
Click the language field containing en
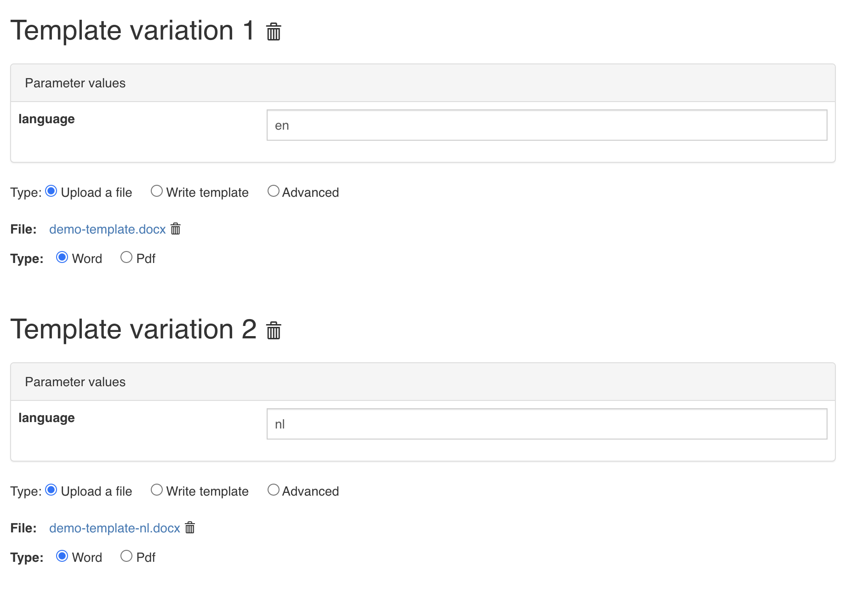(x=546, y=125)
